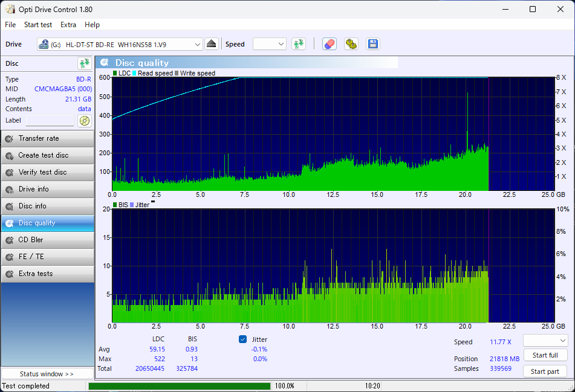This screenshot has width=575, height=392.
Task: Click the disc label icon beside the Label field
Action: [x=84, y=121]
